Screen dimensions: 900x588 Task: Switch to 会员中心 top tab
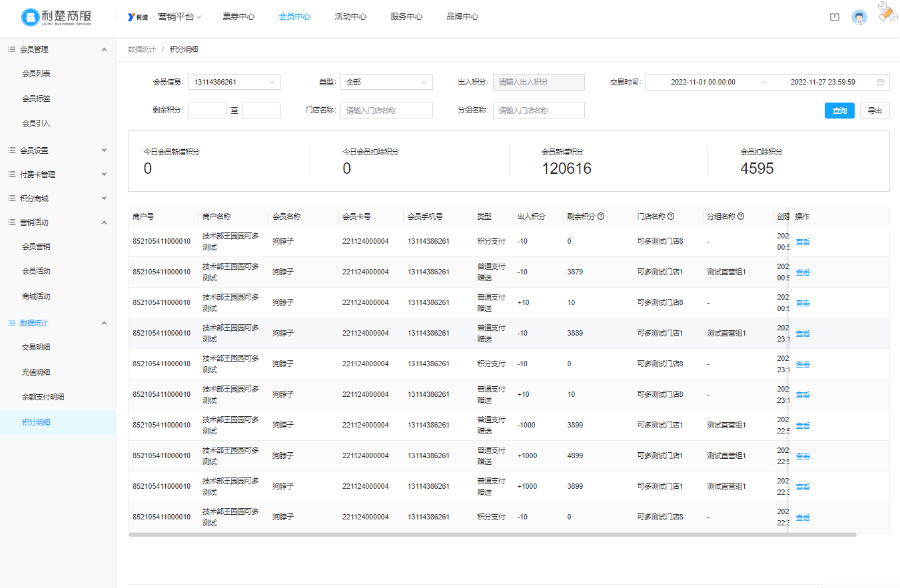(x=294, y=17)
